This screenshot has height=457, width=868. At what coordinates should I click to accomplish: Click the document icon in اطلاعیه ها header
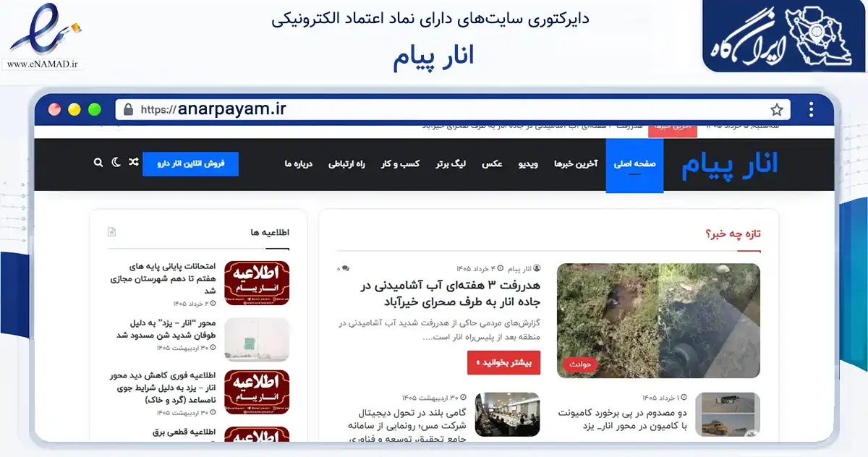(x=111, y=232)
